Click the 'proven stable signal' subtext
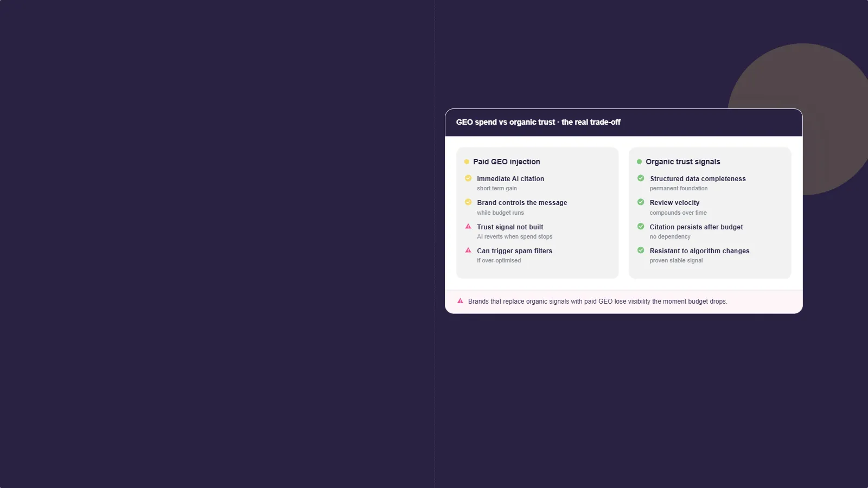 pos(676,261)
